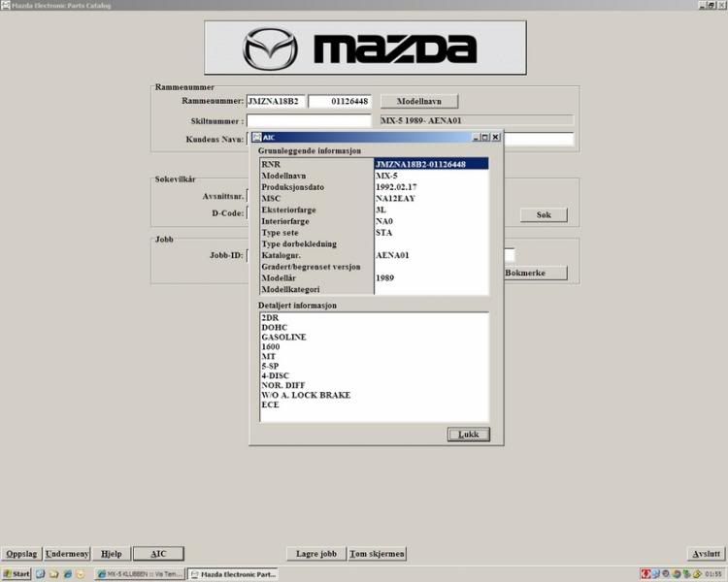Select NOR. DIFF in detailed list
This screenshot has height=582, width=728.
pos(282,386)
